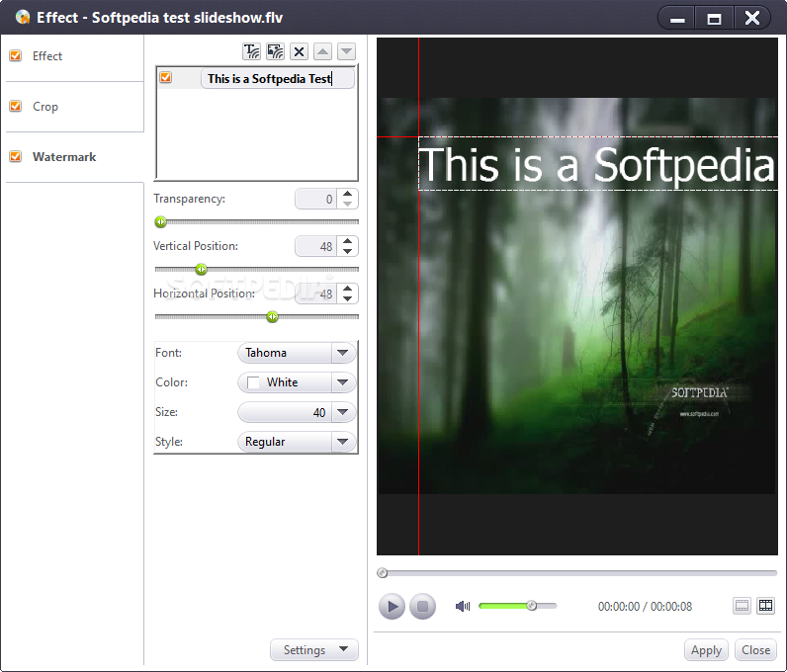Screen dimensions: 787x672
Task: Click the Apply button
Action: click(706, 650)
